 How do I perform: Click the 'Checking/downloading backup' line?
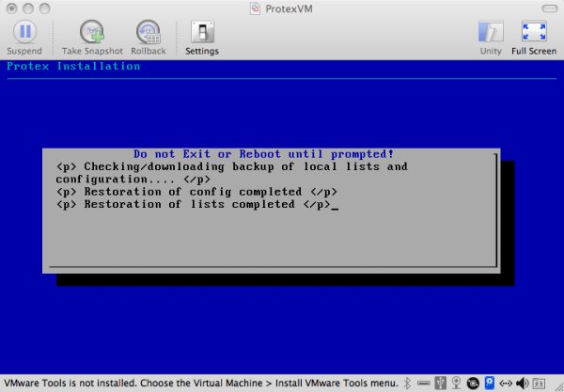tap(231, 173)
